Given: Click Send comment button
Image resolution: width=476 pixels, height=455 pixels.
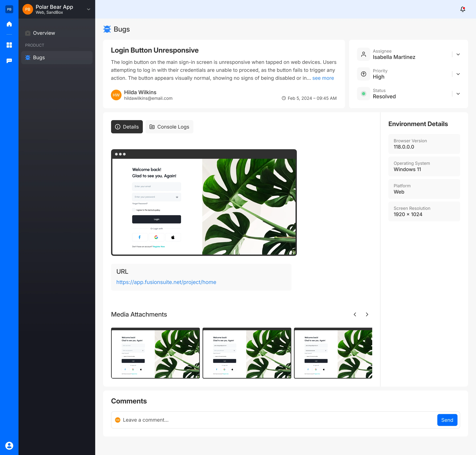Looking at the screenshot, I should click(x=447, y=420).
